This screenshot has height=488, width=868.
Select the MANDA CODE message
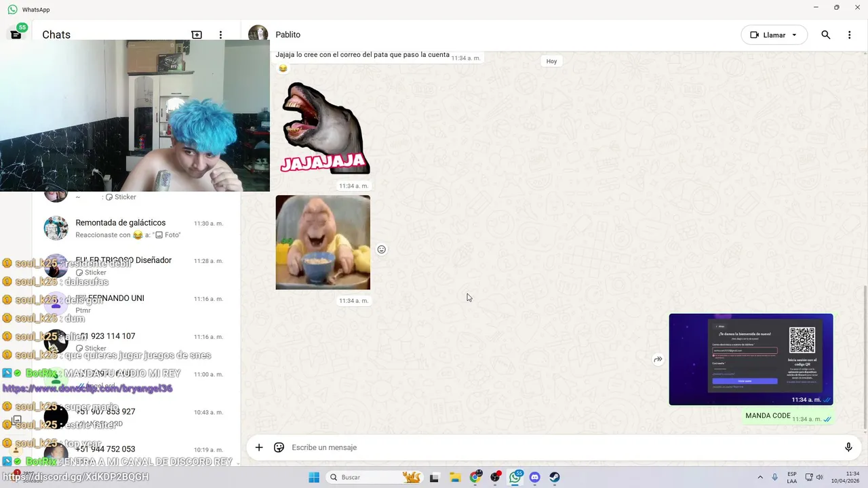(x=788, y=417)
